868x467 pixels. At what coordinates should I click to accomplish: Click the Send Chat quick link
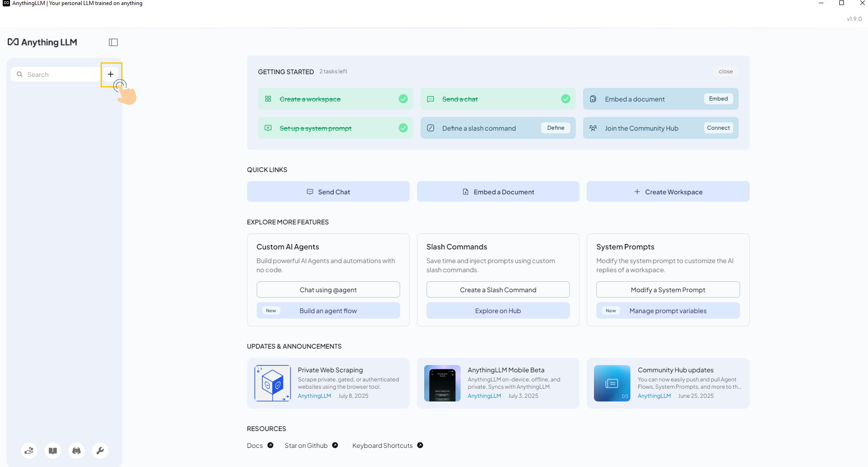[x=328, y=191]
